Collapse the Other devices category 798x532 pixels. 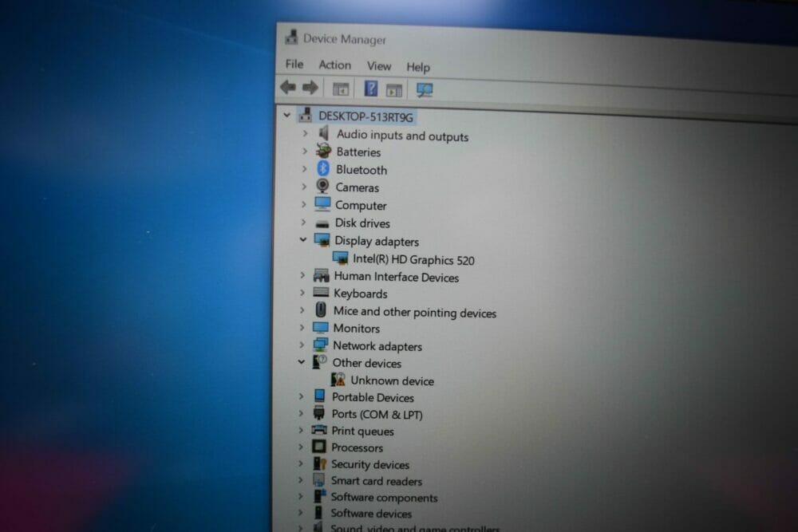pyautogui.click(x=302, y=362)
